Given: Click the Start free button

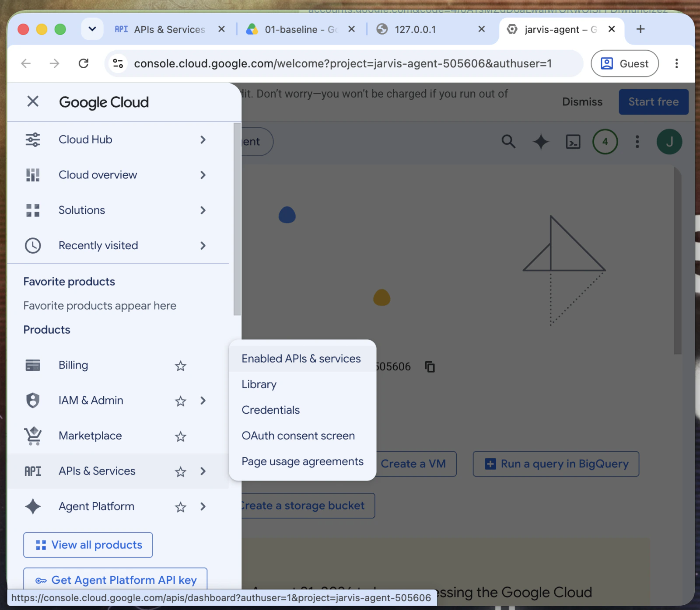Looking at the screenshot, I should coord(654,102).
